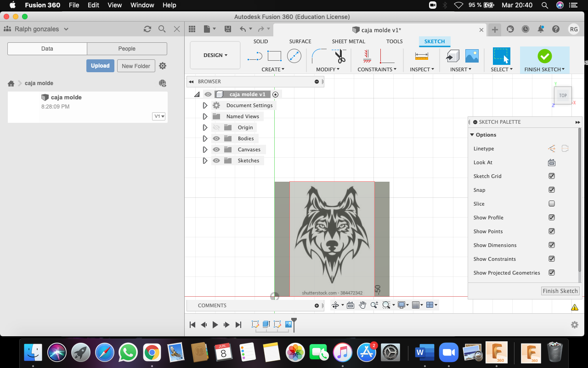Open the People tab in data panel
588x368 pixels.
pos(127,49)
